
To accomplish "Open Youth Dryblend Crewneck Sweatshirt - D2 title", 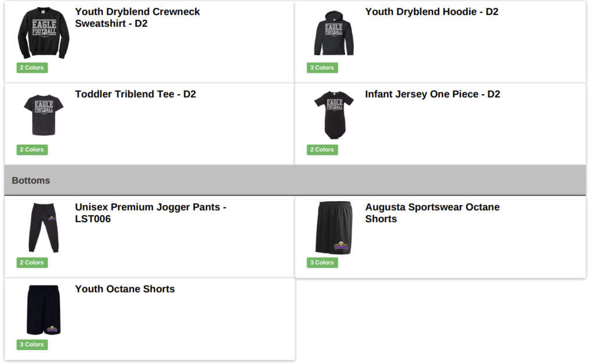I will (137, 17).
